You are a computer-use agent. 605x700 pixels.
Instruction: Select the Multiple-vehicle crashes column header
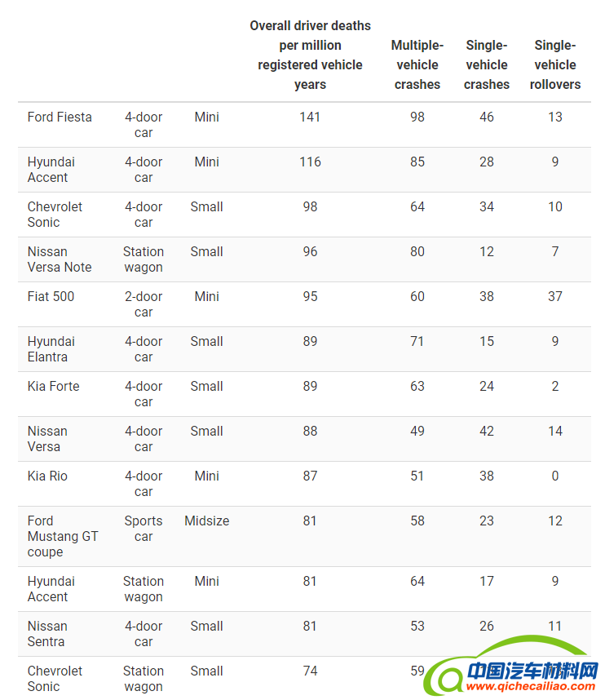(417, 64)
